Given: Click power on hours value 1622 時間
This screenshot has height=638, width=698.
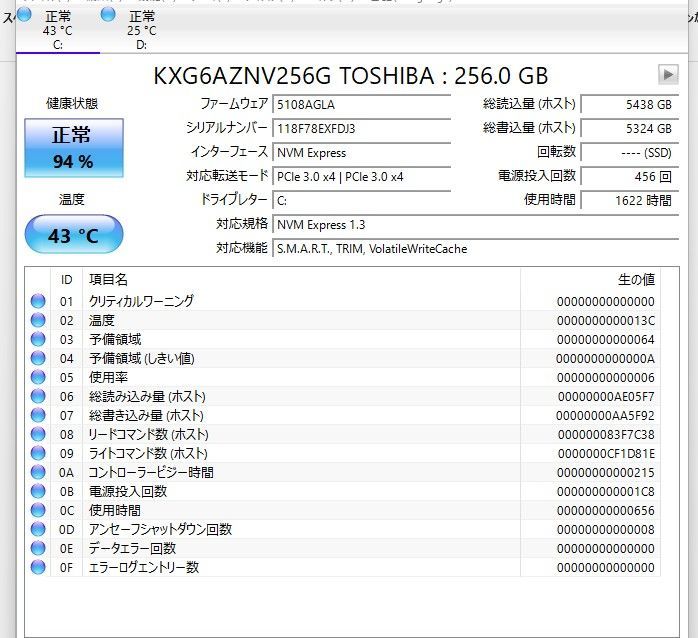Looking at the screenshot, I should (x=630, y=201).
